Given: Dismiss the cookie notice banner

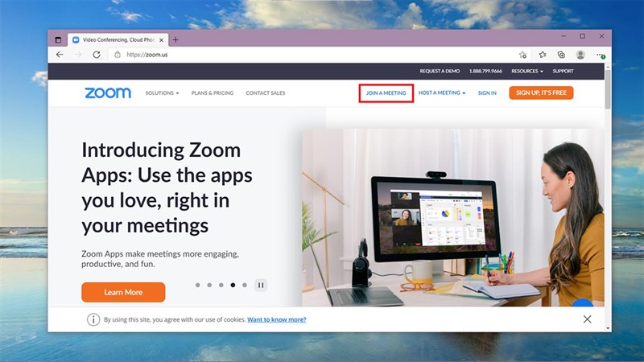Looking at the screenshot, I should 588,319.
